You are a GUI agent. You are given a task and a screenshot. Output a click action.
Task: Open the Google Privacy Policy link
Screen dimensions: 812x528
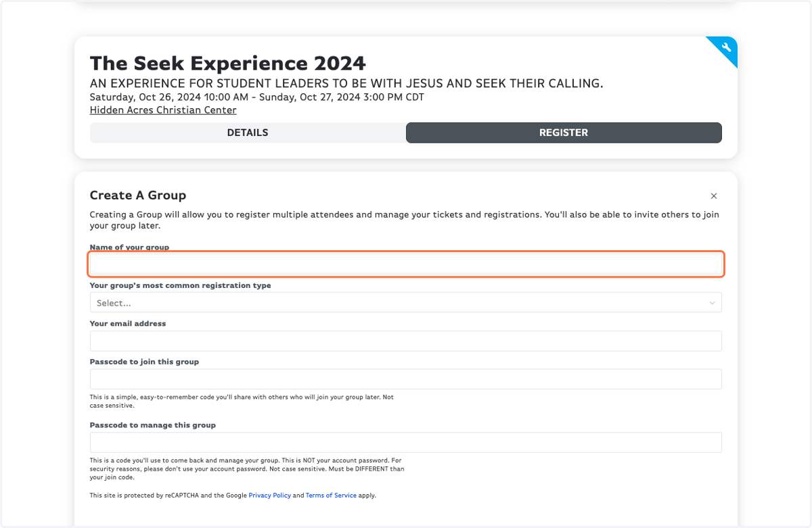[270, 496]
